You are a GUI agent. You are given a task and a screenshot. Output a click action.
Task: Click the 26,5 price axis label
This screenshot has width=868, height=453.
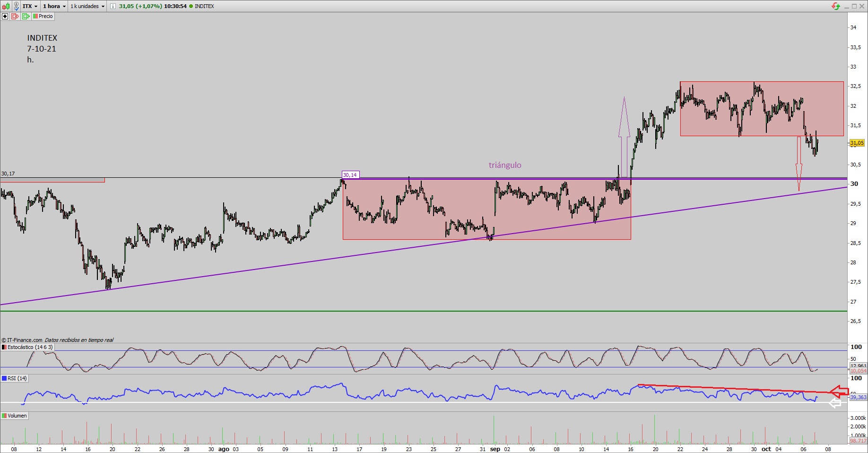click(x=856, y=321)
